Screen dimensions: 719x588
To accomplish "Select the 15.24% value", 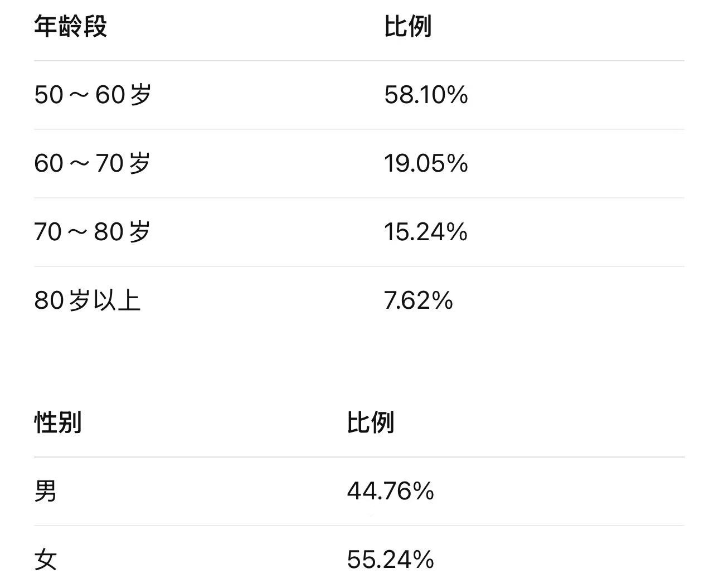I will (426, 232).
